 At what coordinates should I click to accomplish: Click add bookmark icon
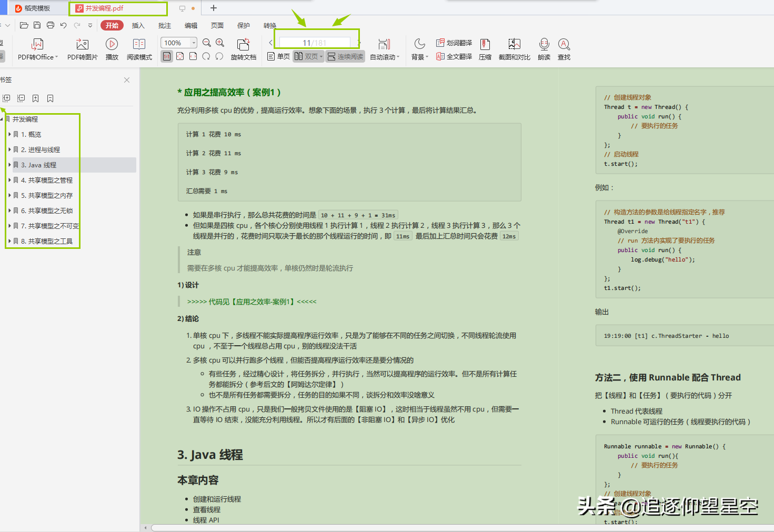pos(36,98)
